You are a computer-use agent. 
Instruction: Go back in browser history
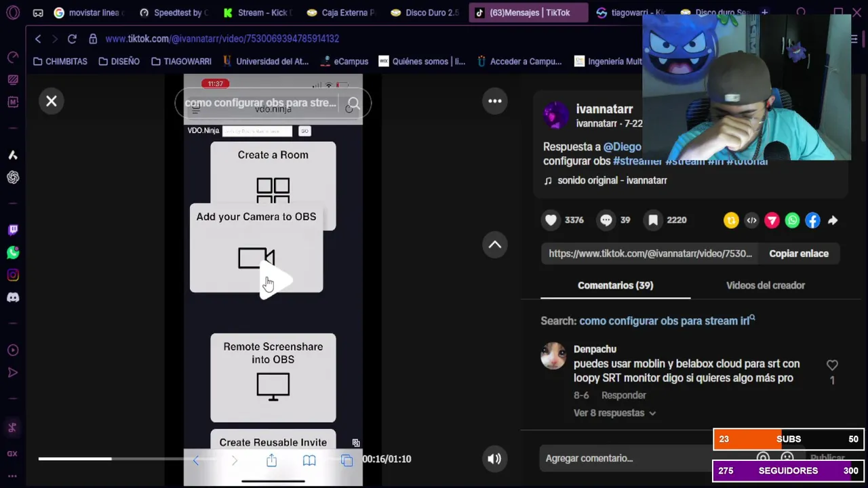[38, 39]
